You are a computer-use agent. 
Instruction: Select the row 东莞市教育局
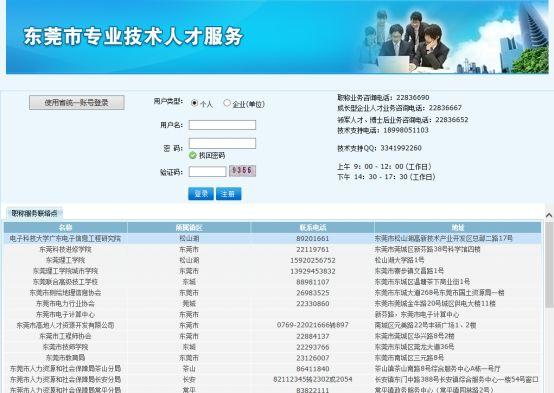click(272, 358)
